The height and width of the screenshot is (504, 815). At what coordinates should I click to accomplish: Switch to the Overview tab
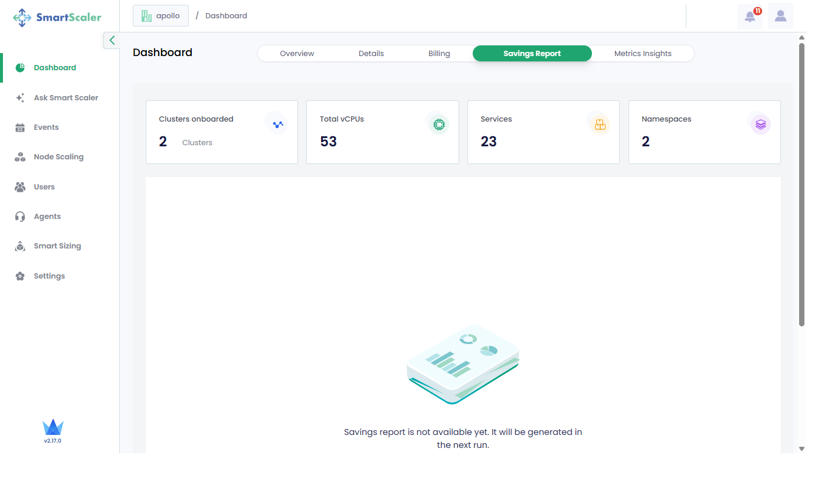click(297, 54)
